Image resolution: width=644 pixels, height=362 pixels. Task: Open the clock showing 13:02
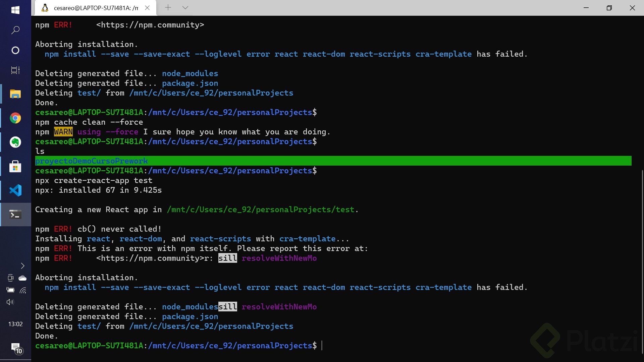pyautogui.click(x=15, y=324)
